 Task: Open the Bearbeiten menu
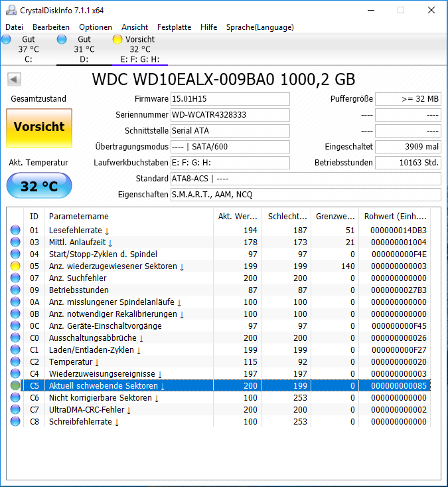[x=51, y=27]
